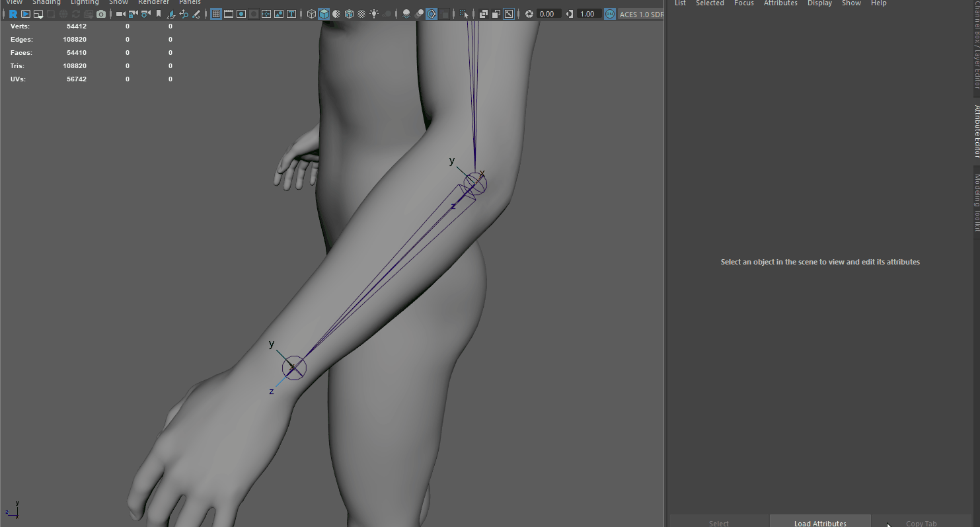Open the viewport Lighting menu
The width and height of the screenshot is (980, 527).
85,3
